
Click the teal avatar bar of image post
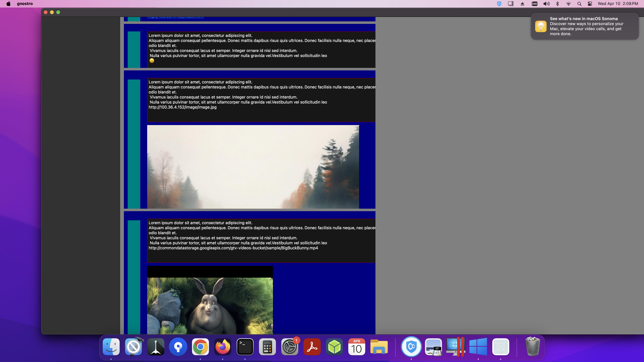tap(134, 144)
